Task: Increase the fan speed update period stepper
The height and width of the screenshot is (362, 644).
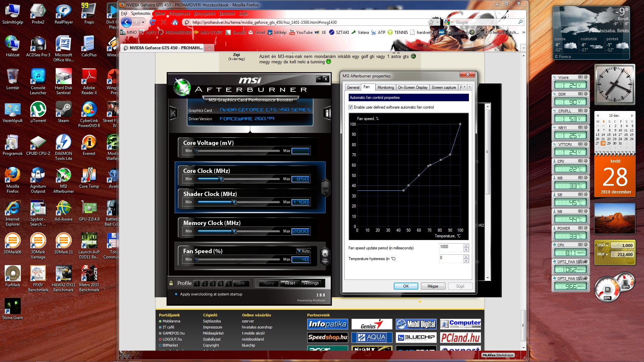Action: pos(466,246)
